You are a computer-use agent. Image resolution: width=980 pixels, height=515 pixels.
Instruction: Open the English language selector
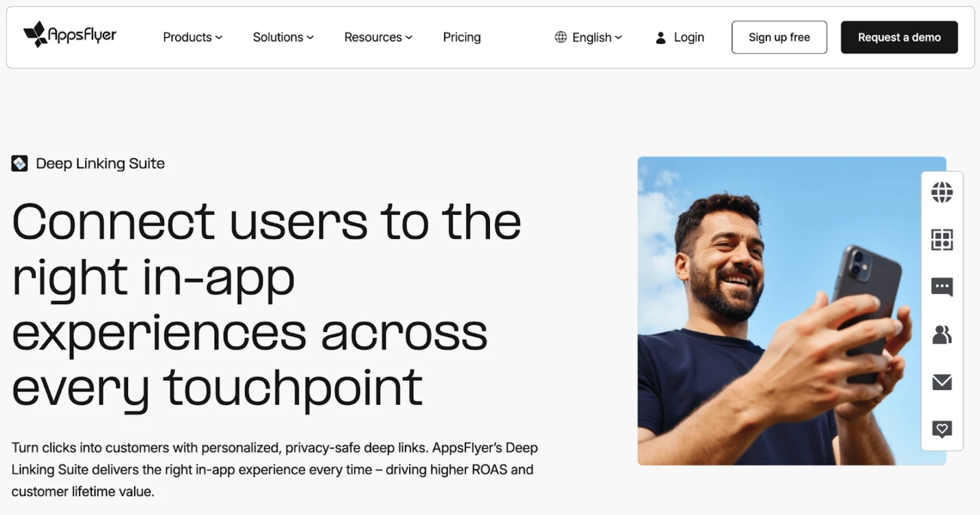[x=589, y=37]
